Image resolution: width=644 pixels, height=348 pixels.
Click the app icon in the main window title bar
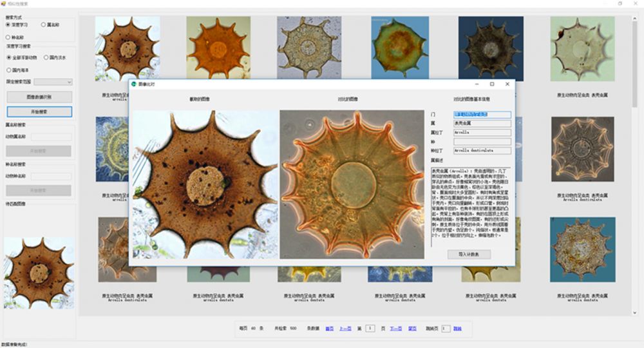point(3,3)
